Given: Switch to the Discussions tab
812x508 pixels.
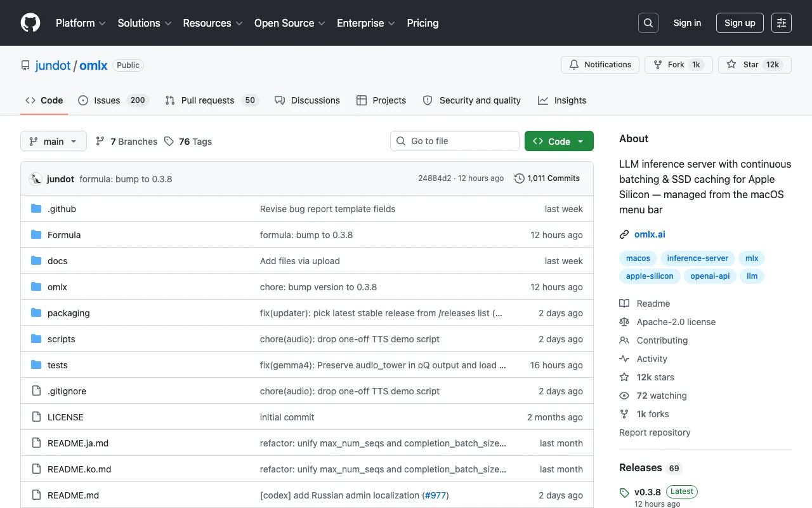Looking at the screenshot, I should click(x=307, y=100).
